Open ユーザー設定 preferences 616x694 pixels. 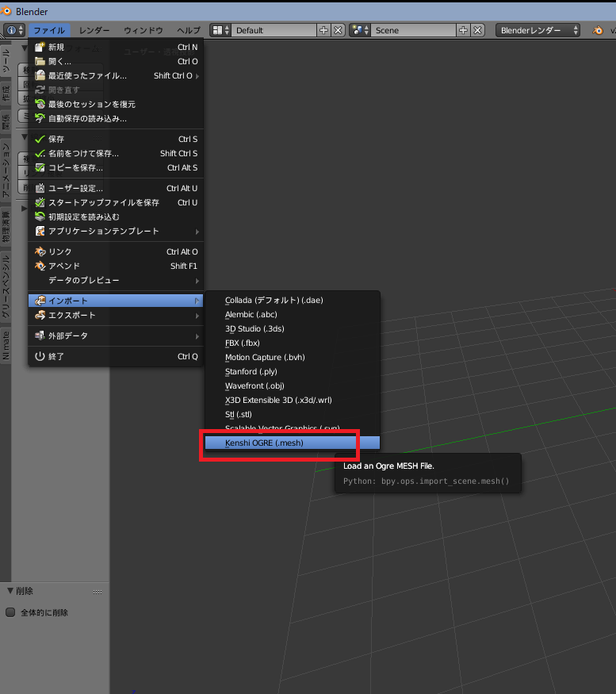(116, 188)
